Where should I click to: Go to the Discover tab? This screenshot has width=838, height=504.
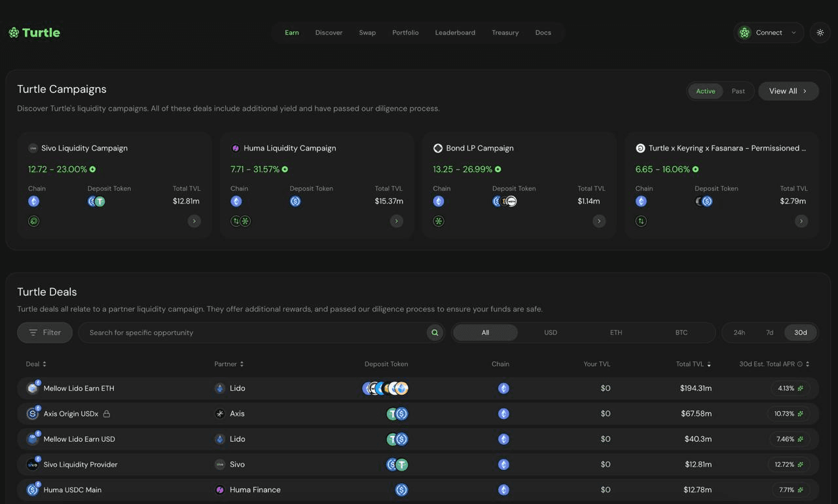[329, 33]
